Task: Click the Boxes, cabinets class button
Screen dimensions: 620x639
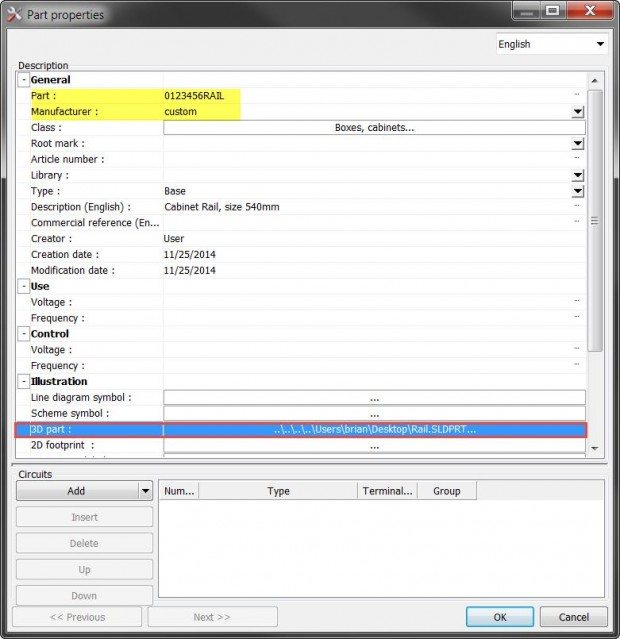Action: [x=374, y=128]
